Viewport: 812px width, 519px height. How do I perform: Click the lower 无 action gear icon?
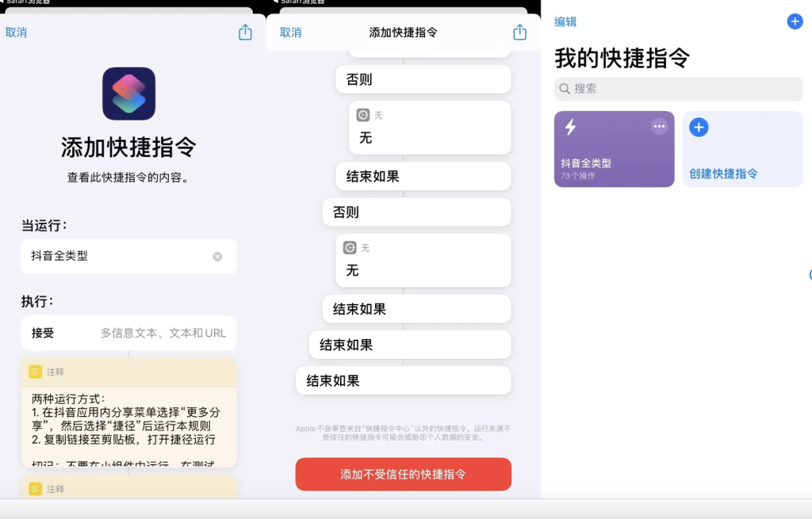point(350,247)
